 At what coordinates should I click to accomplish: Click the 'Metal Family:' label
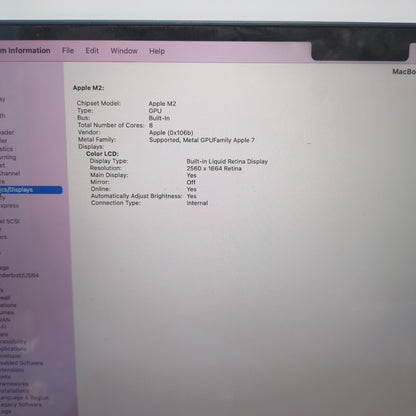(x=97, y=140)
